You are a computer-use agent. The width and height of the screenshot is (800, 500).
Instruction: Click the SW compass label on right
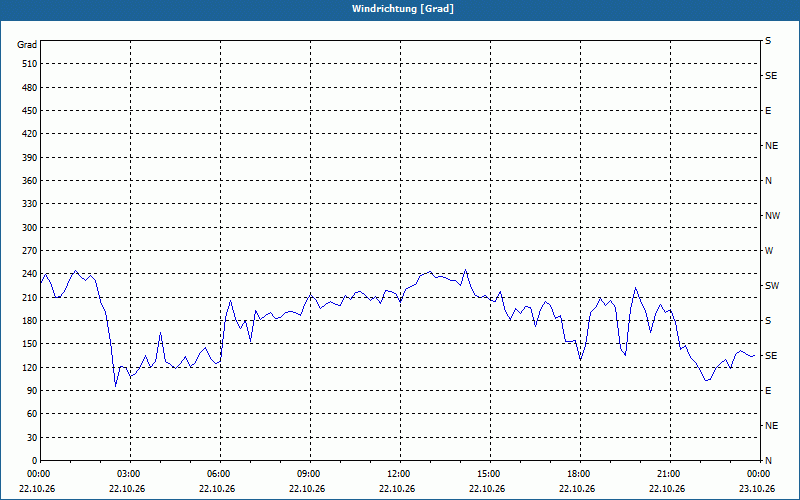tap(772, 286)
